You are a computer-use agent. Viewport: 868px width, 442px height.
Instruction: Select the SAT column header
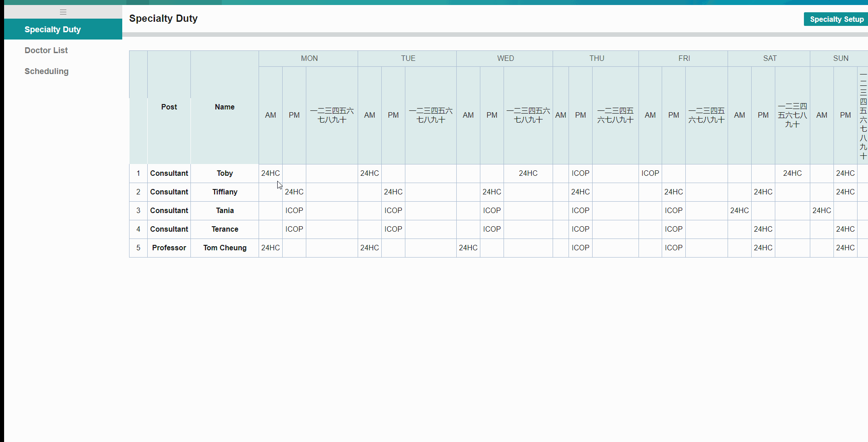click(769, 58)
